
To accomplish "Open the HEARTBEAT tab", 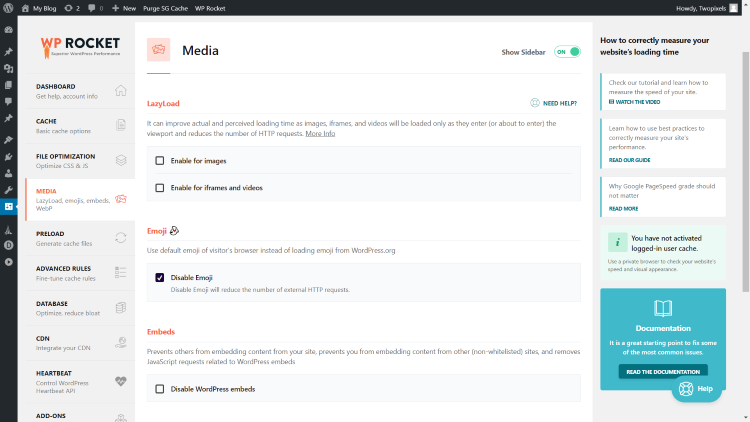I will tap(80, 382).
